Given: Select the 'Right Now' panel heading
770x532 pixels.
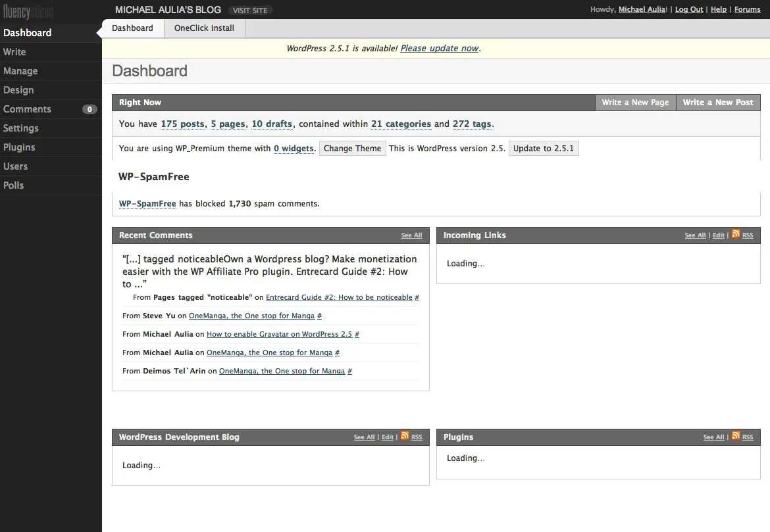Looking at the screenshot, I should click(140, 103).
